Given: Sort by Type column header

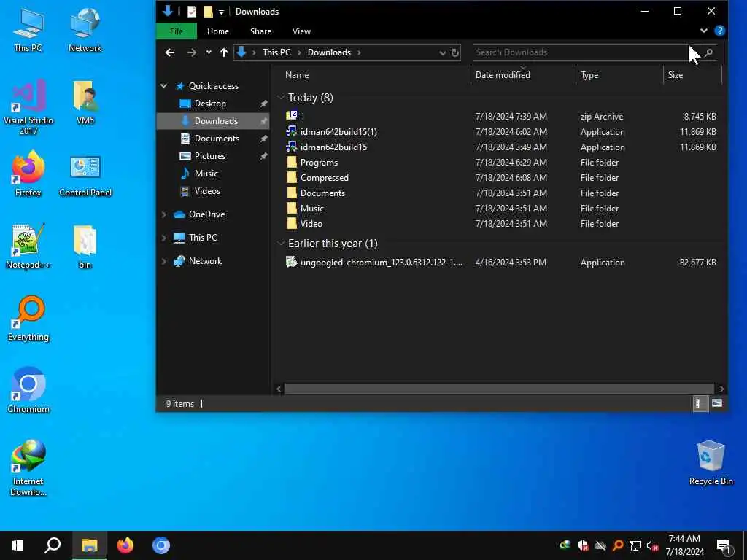Looking at the screenshot, I should click(x=619, y=75).
